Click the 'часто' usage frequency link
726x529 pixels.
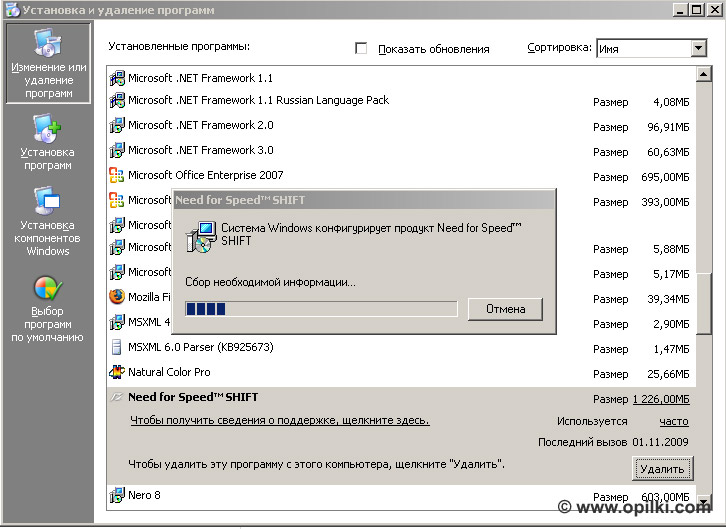point(674,421)
